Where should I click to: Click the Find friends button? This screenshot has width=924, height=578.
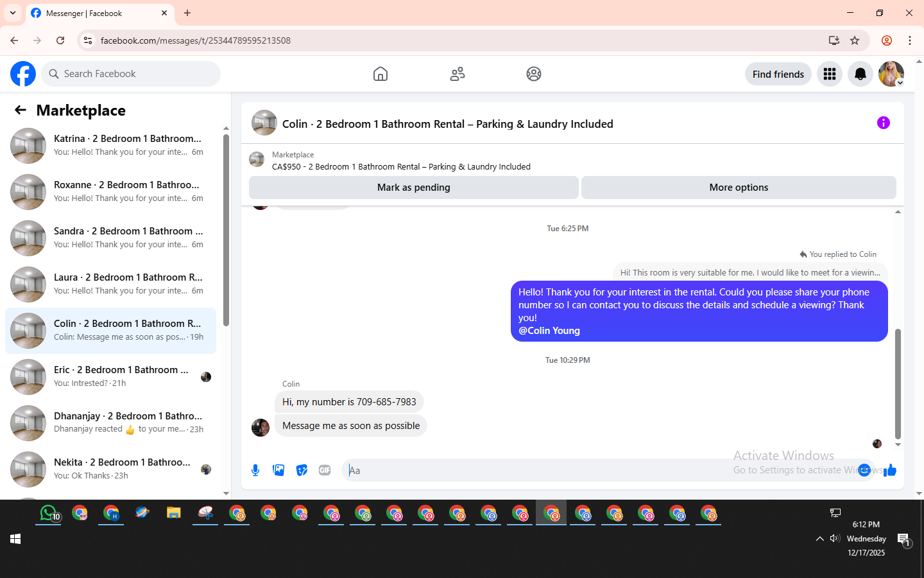coord(778,74)
